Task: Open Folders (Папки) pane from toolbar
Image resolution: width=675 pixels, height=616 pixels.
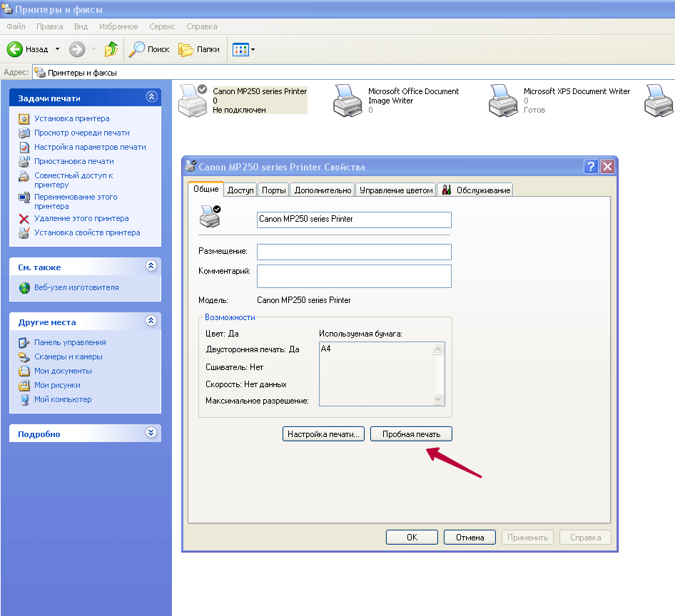Action: coord(199,49)
